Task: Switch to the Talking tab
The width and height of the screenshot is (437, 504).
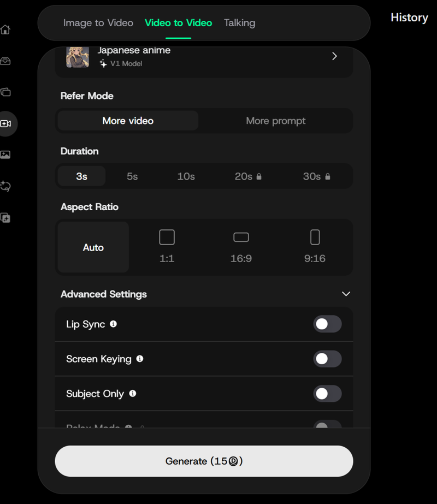Action: tap(240, 23)
